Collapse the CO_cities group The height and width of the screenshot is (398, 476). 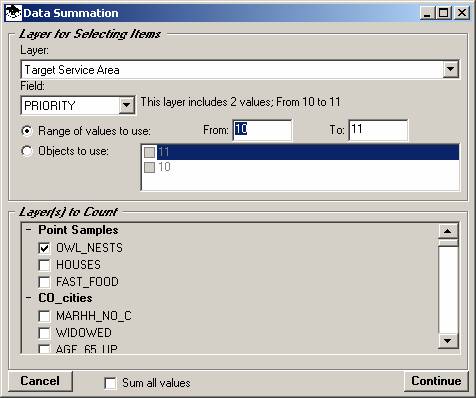(29, 298)
